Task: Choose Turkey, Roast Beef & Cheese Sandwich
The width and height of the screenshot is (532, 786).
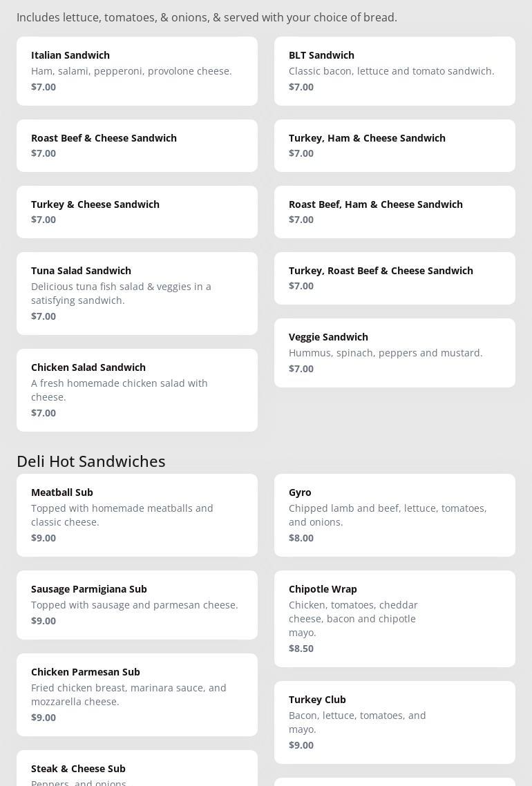Action: [395, 278]
